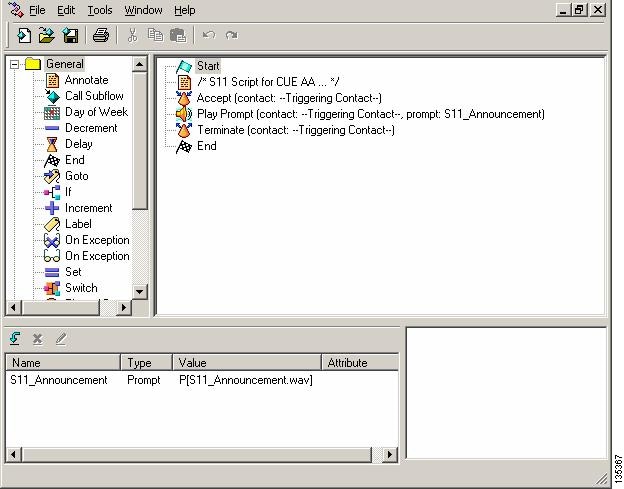Viewport: 624px width, 489px height.
Task: Select the Set step icon
Action: pos(52,272)
